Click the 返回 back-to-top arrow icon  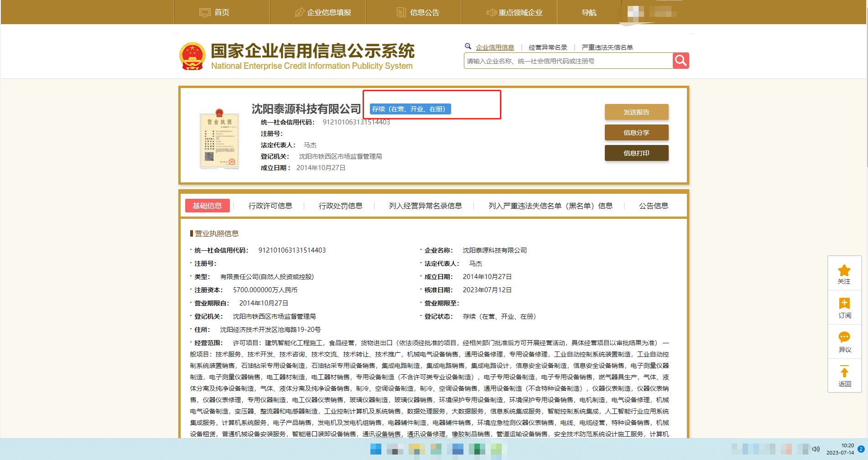coord(844,372)
